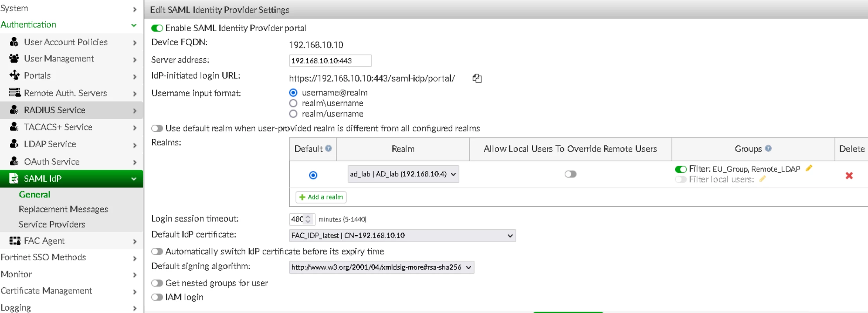This screenshot has width=868, height=313.
Task: Click the User Management icon
Action: click(14, 59)
